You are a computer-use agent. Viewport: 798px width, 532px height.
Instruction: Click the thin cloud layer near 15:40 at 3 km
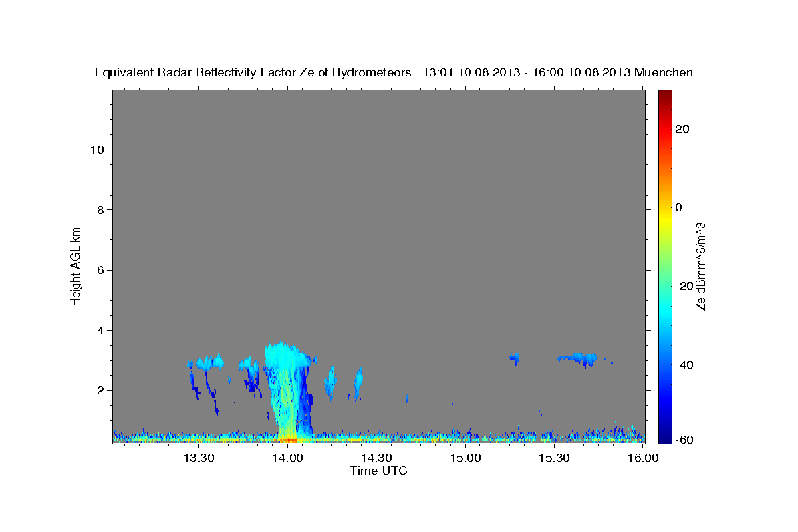point(578,359)
